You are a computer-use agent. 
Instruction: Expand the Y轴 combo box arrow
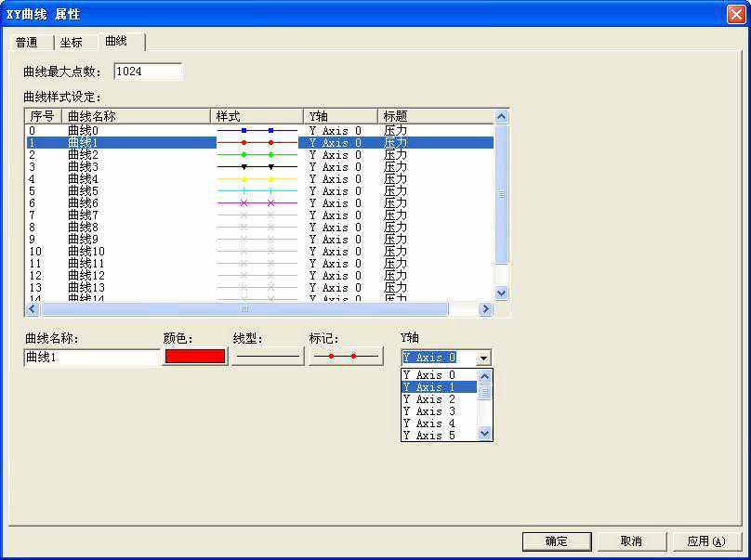483,358
